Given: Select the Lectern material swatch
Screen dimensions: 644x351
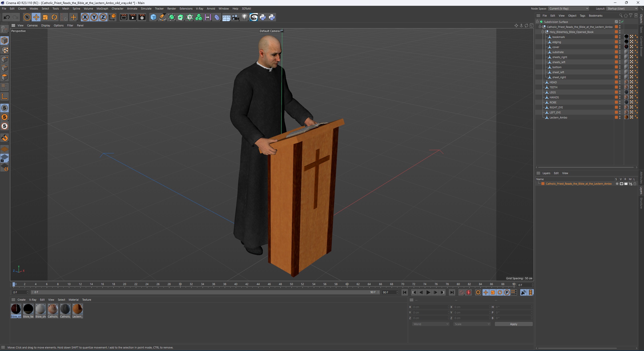Looking at the screenshot, I should pyautogui.click(x=78, y=309).
